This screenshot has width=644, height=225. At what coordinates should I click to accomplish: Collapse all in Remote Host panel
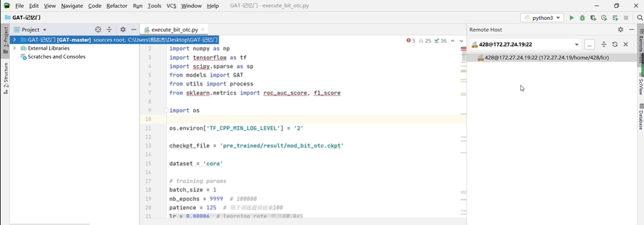(x=604, y=44)
